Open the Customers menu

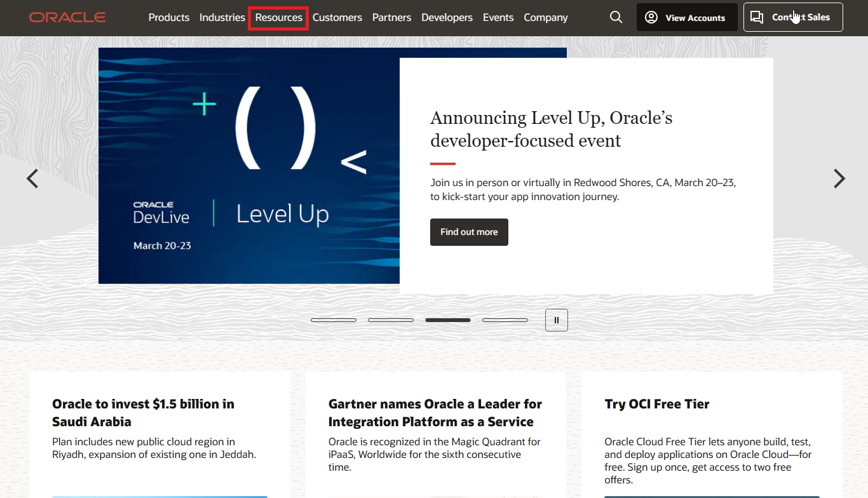click(337, 17)
